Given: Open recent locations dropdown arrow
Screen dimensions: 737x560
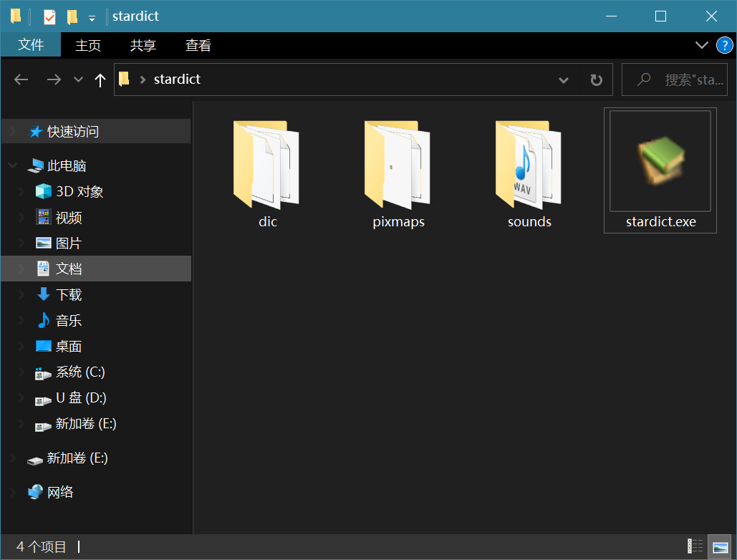Looking at the screenshot, I should pos(79,79).
